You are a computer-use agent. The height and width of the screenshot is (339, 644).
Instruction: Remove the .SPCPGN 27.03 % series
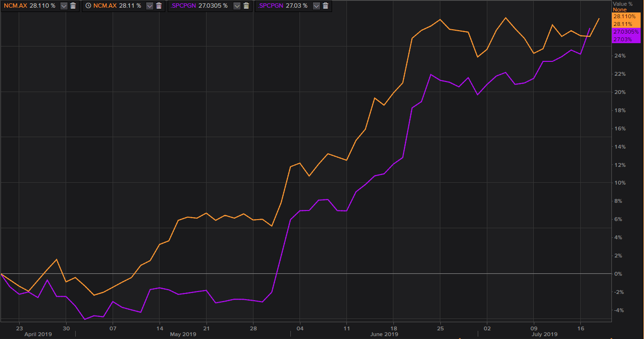click(325, 6)
